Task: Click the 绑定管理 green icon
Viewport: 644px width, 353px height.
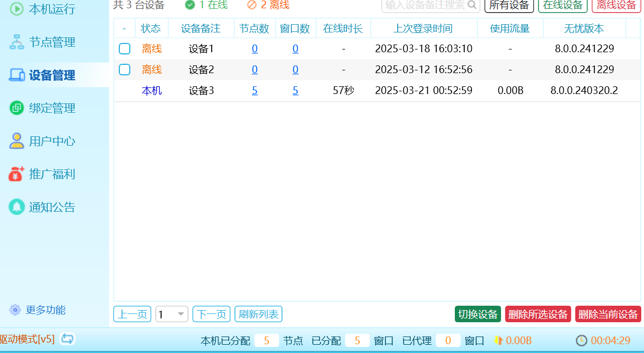Action: [x=17, y=108]
